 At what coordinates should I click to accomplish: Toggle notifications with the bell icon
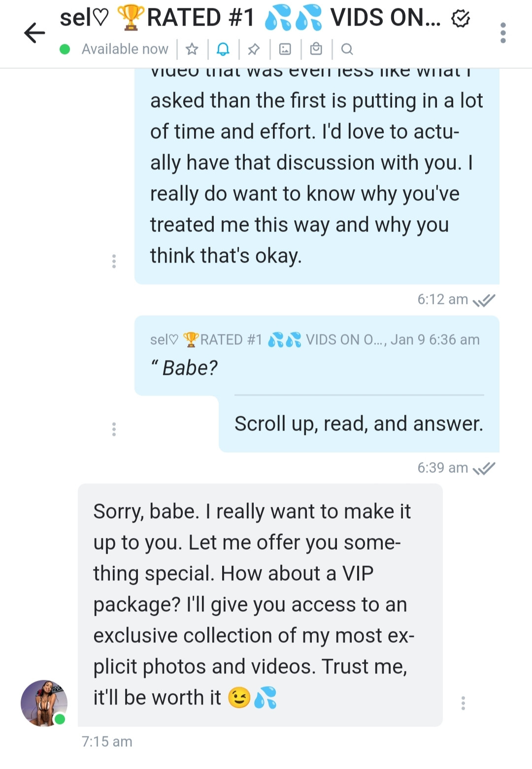coord(223,49)
